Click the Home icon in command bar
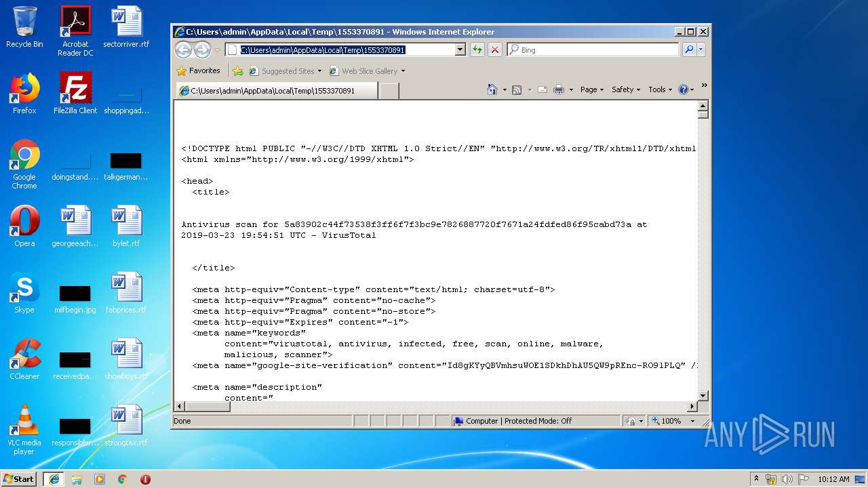Image resolution: width=868 pixels, height=488 pixels. click(x=492, y=89)
